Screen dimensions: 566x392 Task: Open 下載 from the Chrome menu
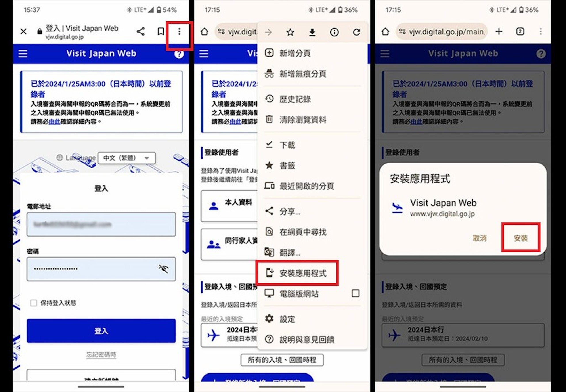313,145
